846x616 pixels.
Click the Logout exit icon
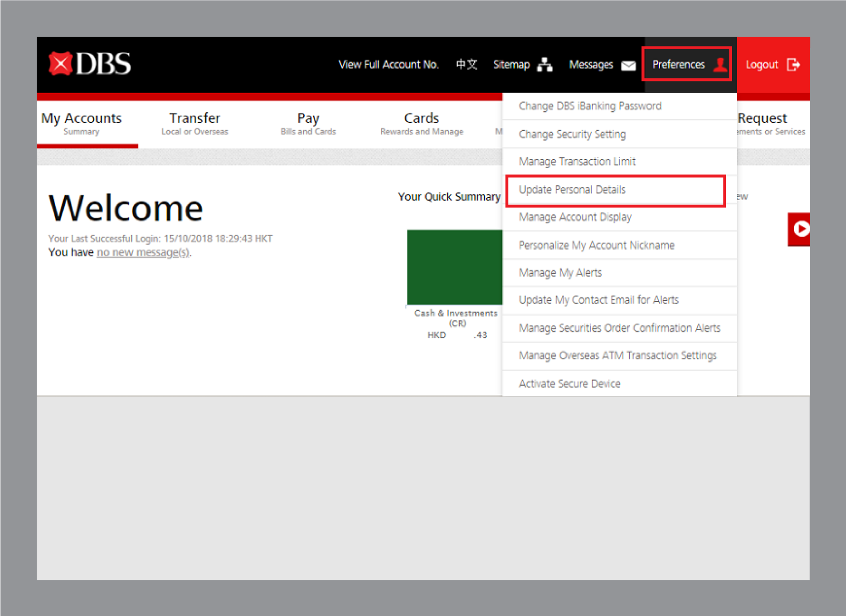[x=793, y=64]
